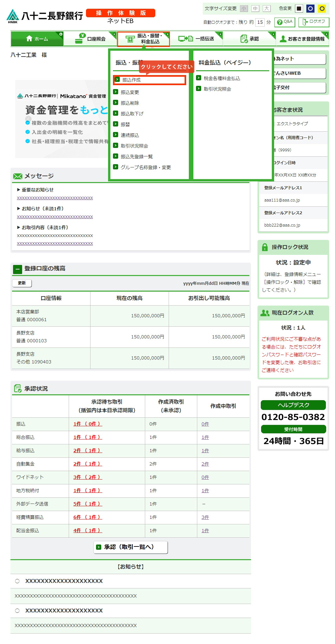Open the 振込・振替・料金払込 dropdown menu
The width and height of the screenshot is (335, 644).
(144, 39)
